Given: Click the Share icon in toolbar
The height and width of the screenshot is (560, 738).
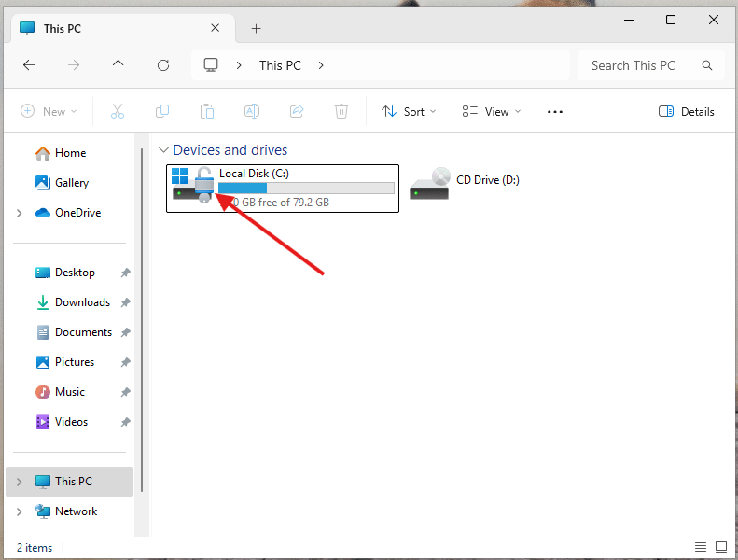Looking at the screenshot, I should point(297,111).
